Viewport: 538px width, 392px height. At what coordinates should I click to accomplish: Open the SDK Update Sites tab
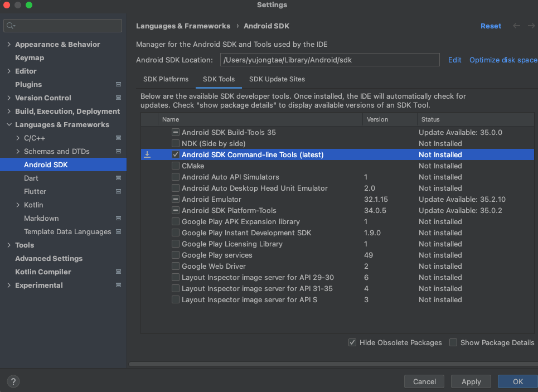pyautogui.click(x=277, y=79)
